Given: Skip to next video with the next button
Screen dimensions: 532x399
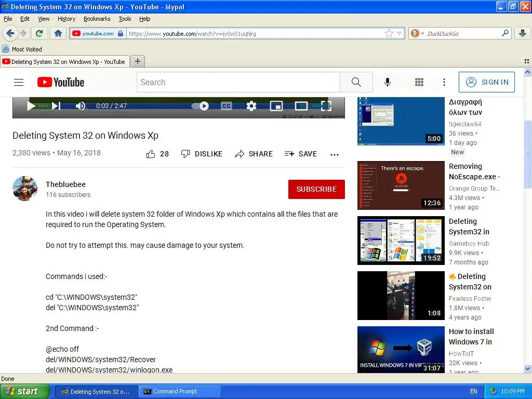Looking at the screenshot, I should [x=56, y=106].
